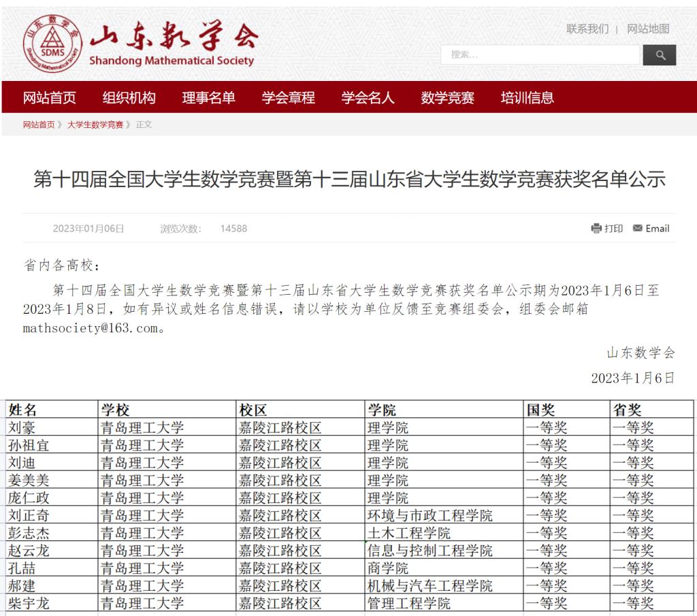Open 组织机构 menu item

pyautogui.click(x=129, y=97)
